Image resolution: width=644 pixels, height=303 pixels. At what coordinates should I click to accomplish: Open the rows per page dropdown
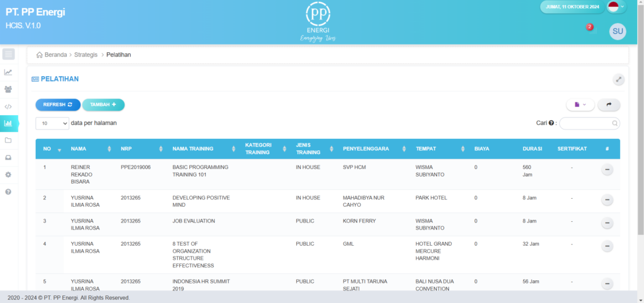point(52,124)
